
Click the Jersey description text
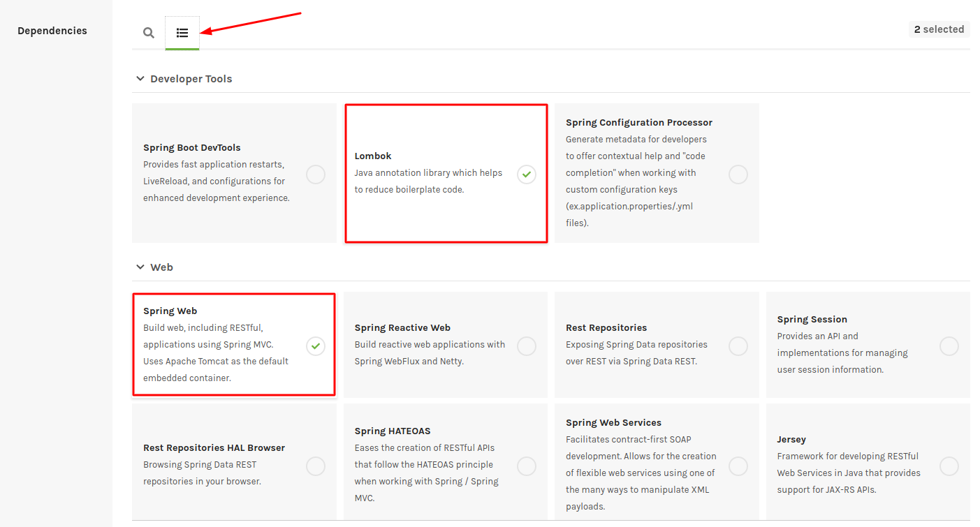849,473
